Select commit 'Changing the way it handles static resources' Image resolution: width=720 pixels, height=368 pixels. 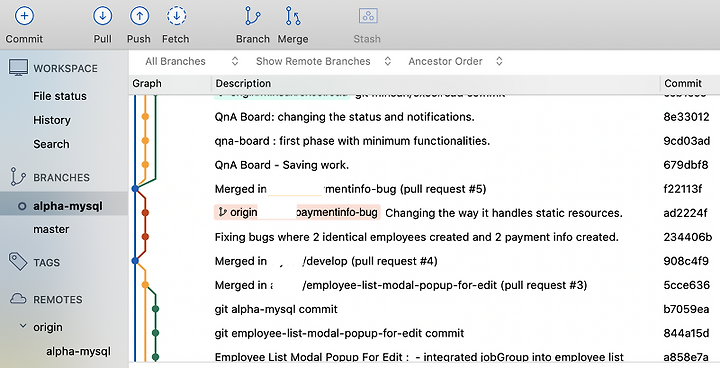point(504,213)
